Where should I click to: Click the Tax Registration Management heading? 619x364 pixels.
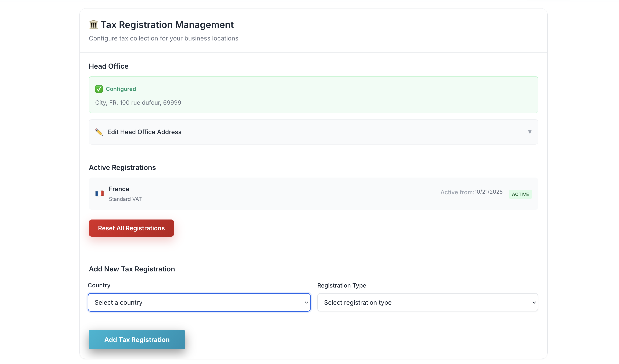pos(167,25)
